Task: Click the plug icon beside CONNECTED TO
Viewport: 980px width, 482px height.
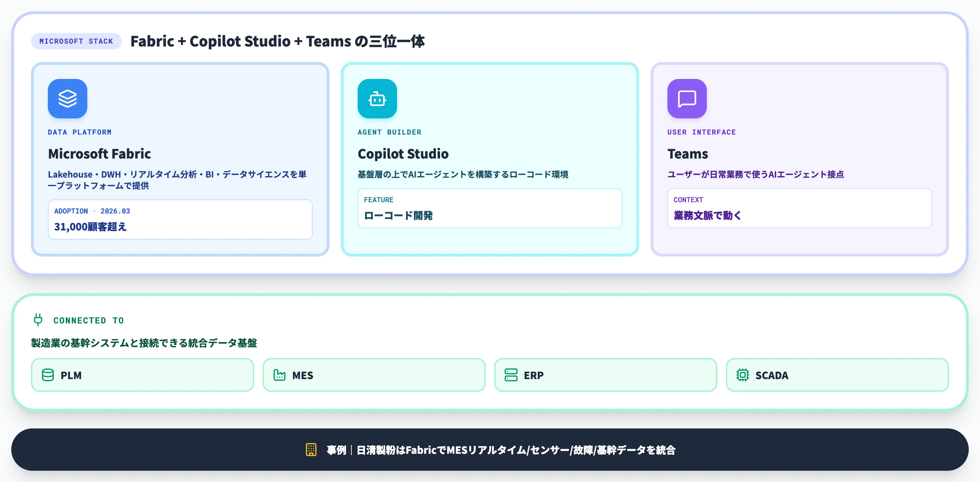Action: [x=38, y=320]
